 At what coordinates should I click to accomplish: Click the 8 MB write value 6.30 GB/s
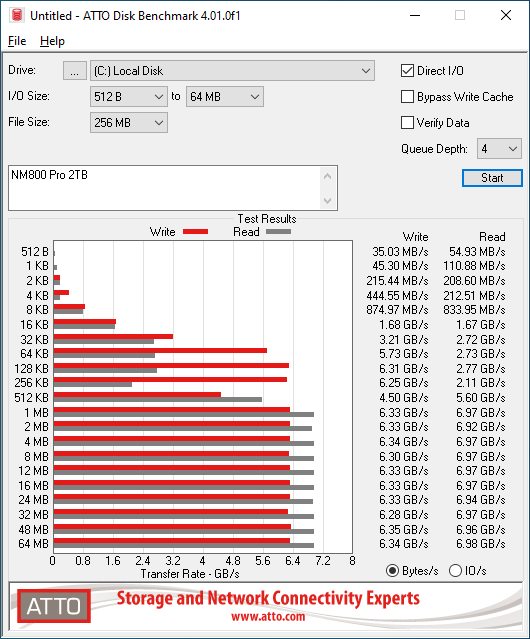pyautogui.click(x=404, y=456)
